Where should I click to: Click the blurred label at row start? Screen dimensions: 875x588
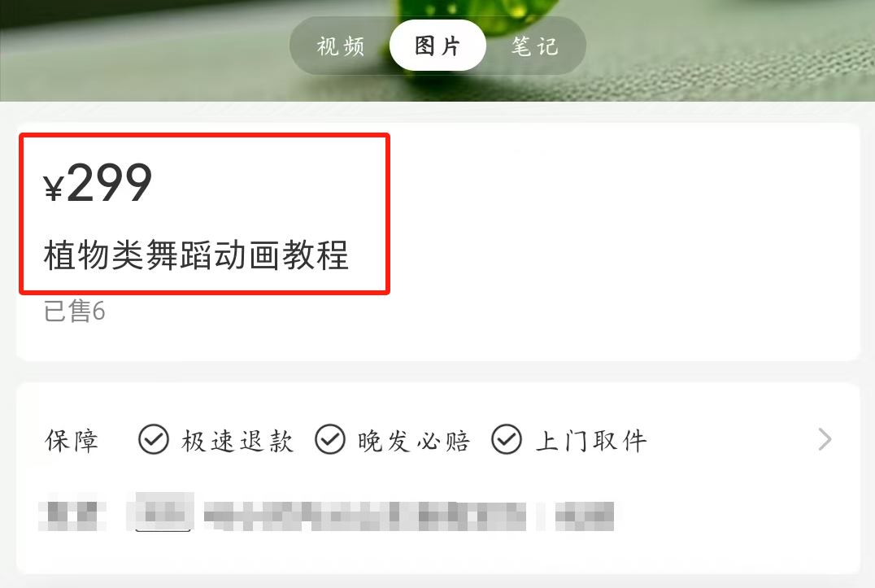(x=72, y=516)
